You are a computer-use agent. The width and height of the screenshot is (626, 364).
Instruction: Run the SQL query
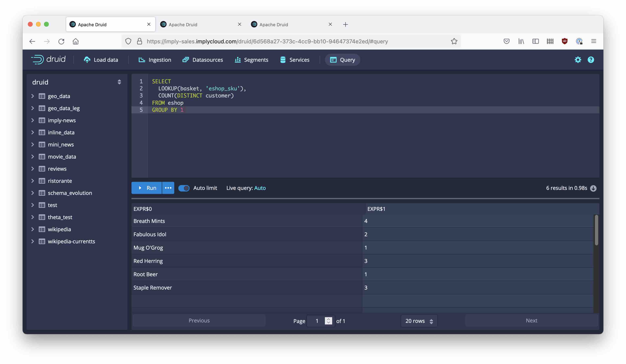click(146, 188)
